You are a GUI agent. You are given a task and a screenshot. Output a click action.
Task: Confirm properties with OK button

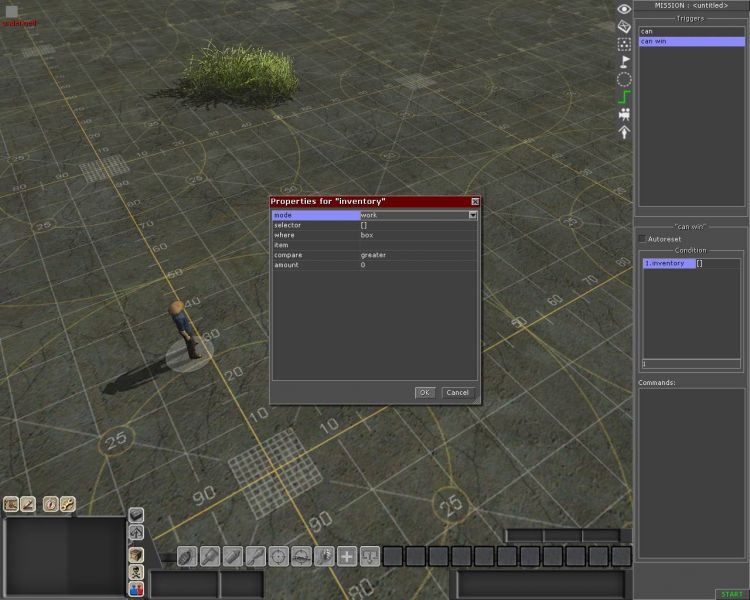425,393
